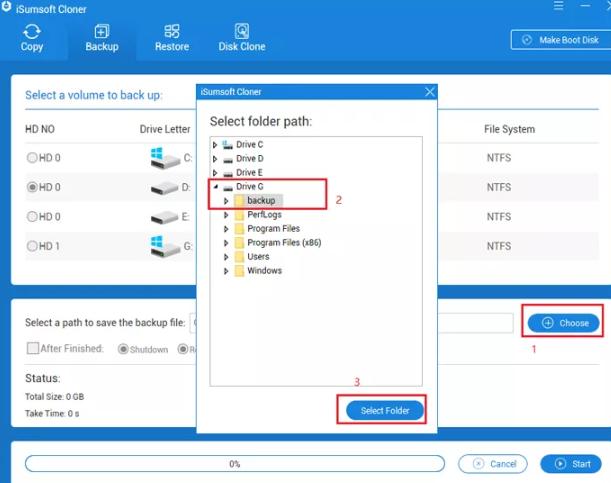
Task: Expand the backup folder node
Action: point(226,201)
